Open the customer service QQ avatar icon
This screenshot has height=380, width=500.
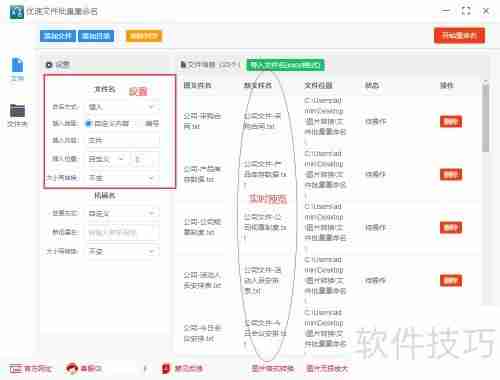pos(72,368)
